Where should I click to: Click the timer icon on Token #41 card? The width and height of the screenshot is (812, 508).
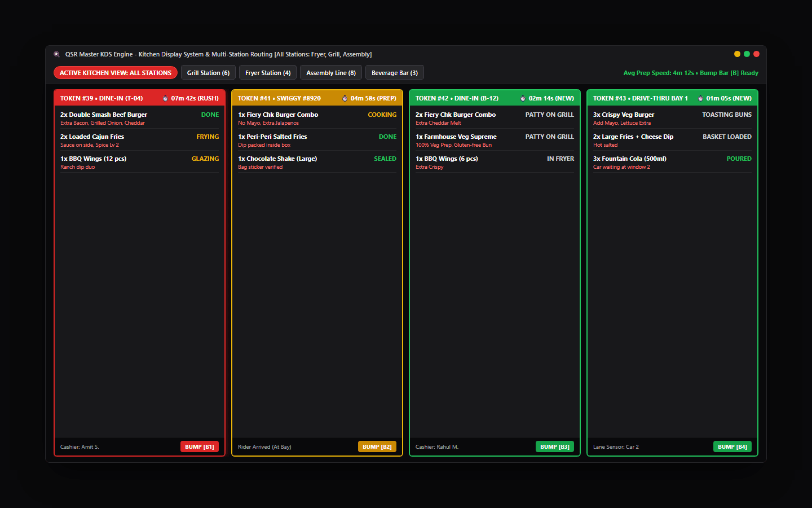click(x=345, y=99)
